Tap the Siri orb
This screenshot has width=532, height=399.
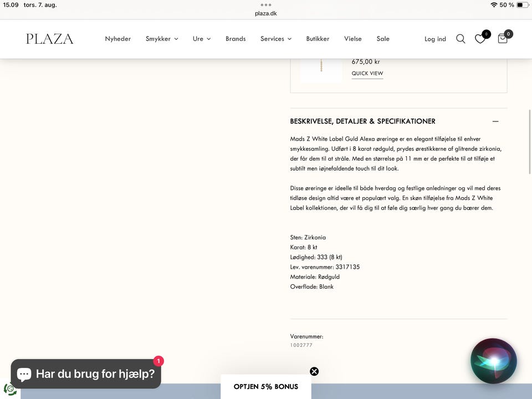[494, 361]
